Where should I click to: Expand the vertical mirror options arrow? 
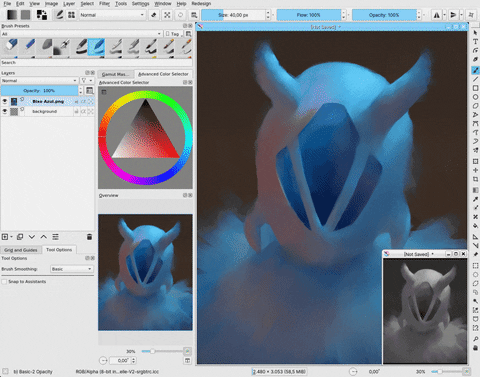tap(461, 15)
